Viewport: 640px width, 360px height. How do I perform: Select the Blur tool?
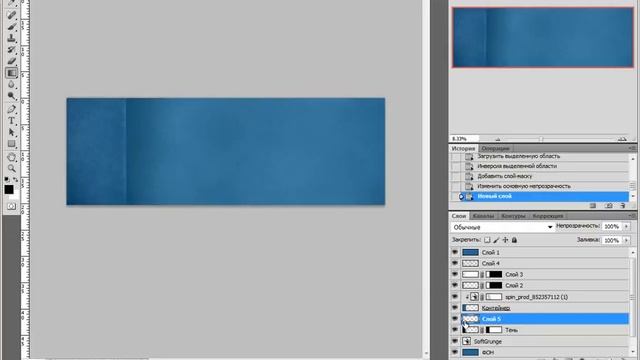(11, 84)
